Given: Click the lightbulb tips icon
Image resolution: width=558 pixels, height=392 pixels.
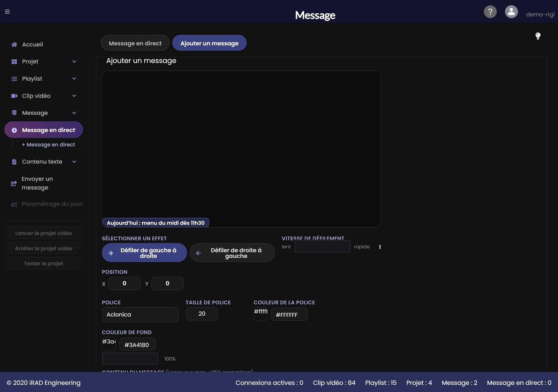Looking at the screenshot, I should [538, 36].
